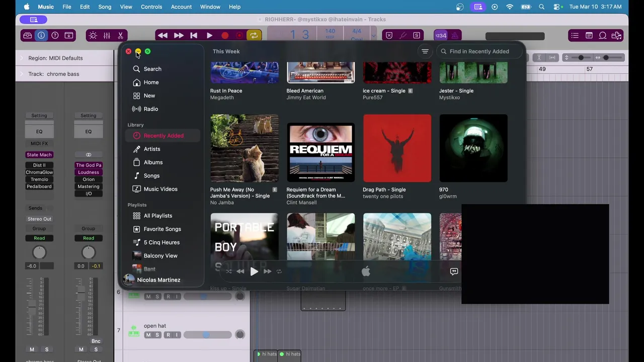Open the Logic toolbar download-tray icon

click(69, 35)
